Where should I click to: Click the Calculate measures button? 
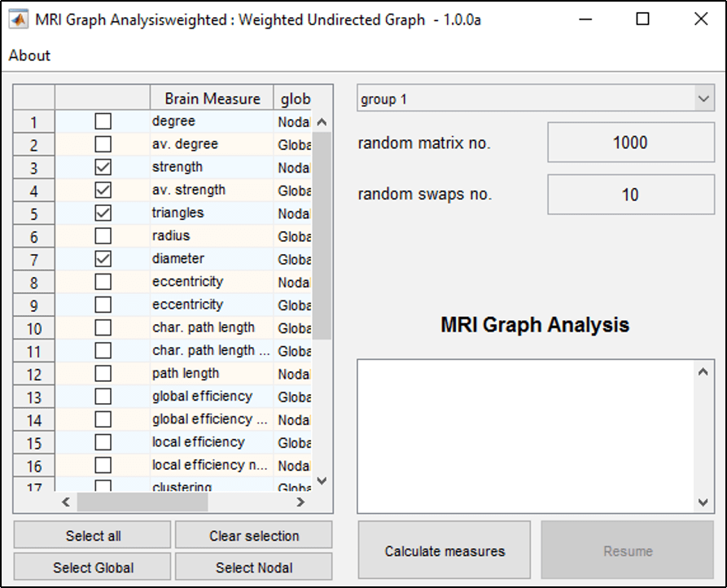443,550
